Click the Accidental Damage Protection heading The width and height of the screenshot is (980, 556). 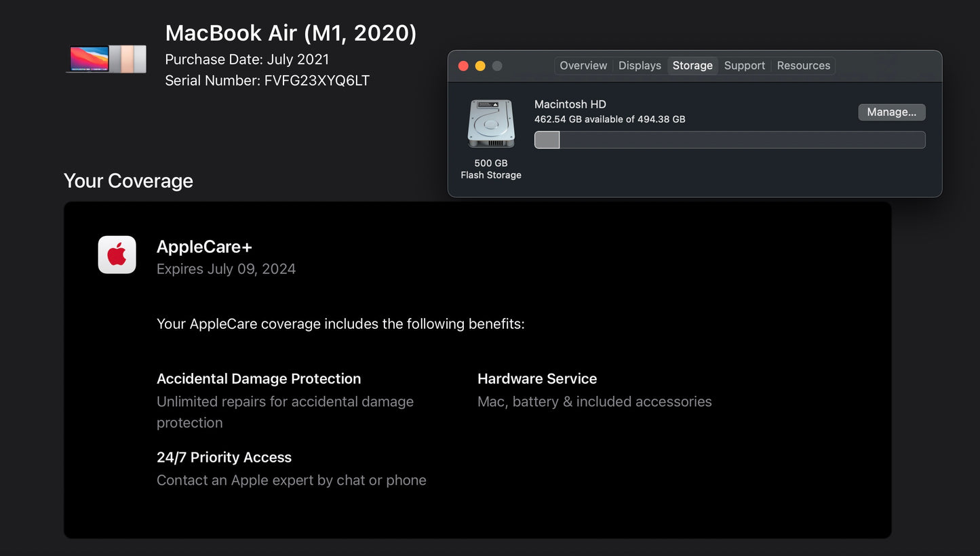point(258,378)
